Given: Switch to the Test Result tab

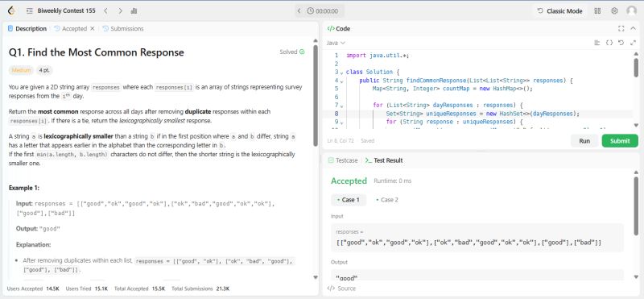Looking at the screenshot, I should point(384,160).
